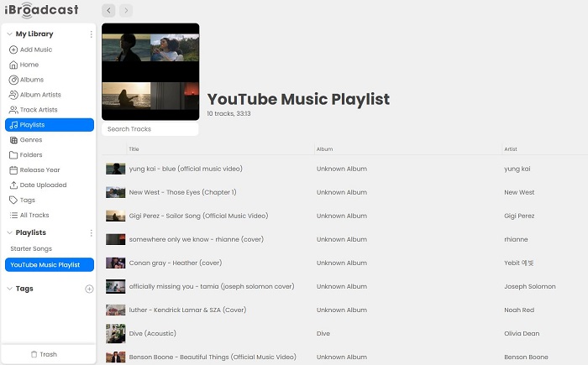Click artist 'rhianne'
Image resolution: width=588 pixels, height=365 pixels.
click(516, 239)
